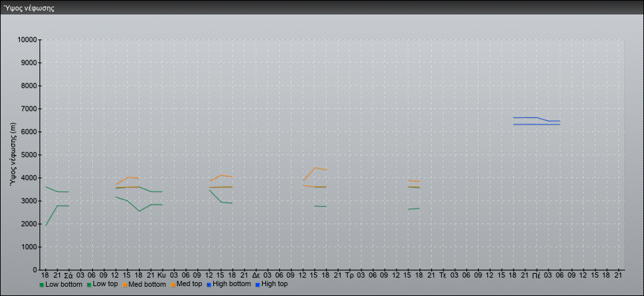644x296 pixels.
Task: Select the 1000 y-axis label
Action: click(x=29, y=247)
